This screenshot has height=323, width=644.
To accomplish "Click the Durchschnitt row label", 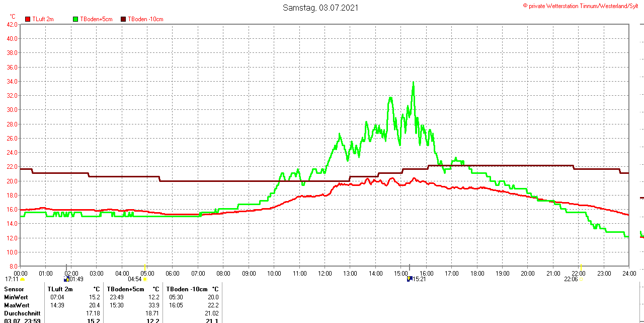I will [x=22, y=313].
